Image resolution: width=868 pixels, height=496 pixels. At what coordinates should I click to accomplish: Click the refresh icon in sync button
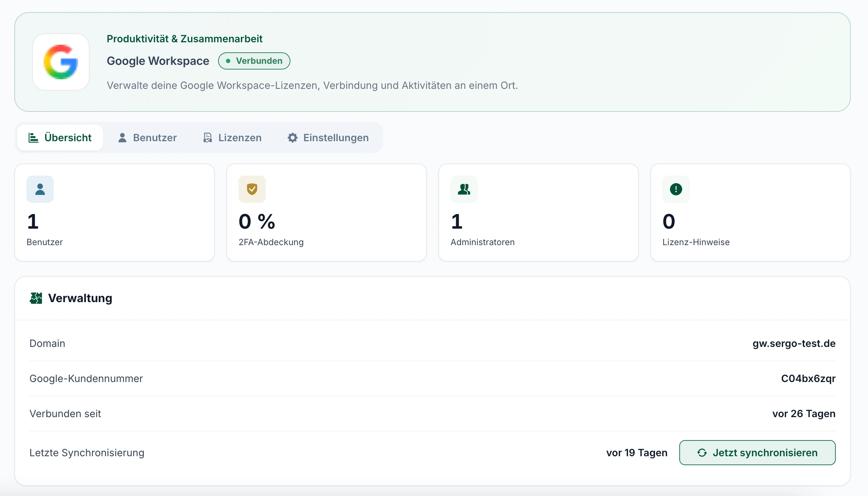(702, 453)
